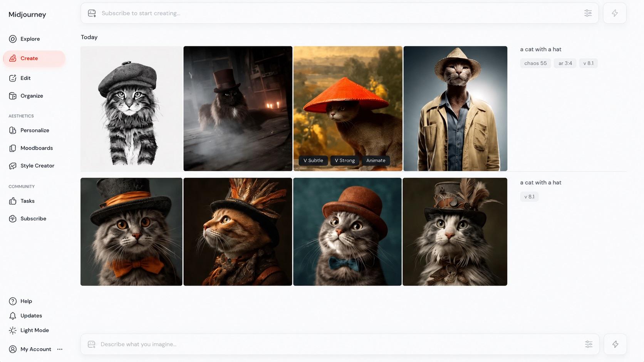The height and width of the screenshot is (362, 644).
Task: Focus the 'Subscribe to start creating' field
Action: [x=339, y=13]
